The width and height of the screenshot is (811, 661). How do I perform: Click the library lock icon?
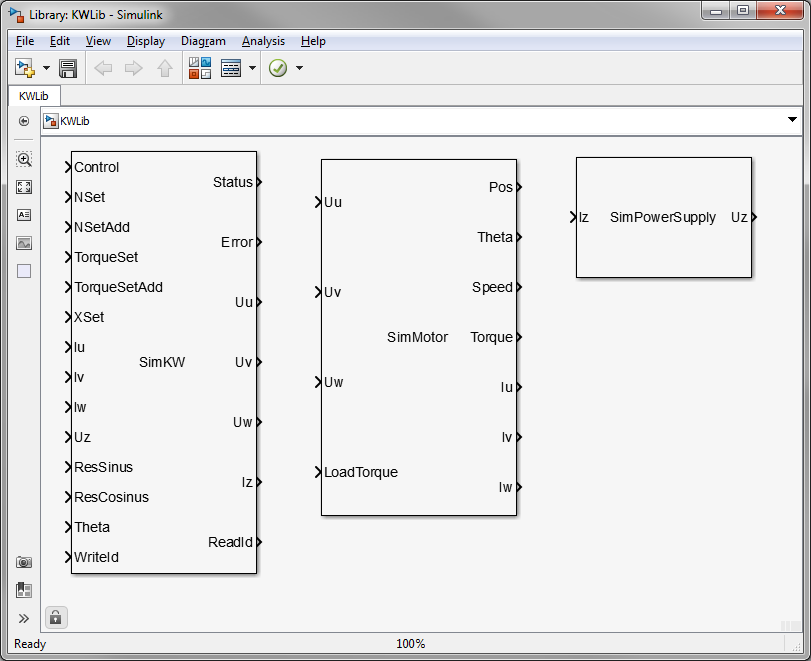[56, 618]
